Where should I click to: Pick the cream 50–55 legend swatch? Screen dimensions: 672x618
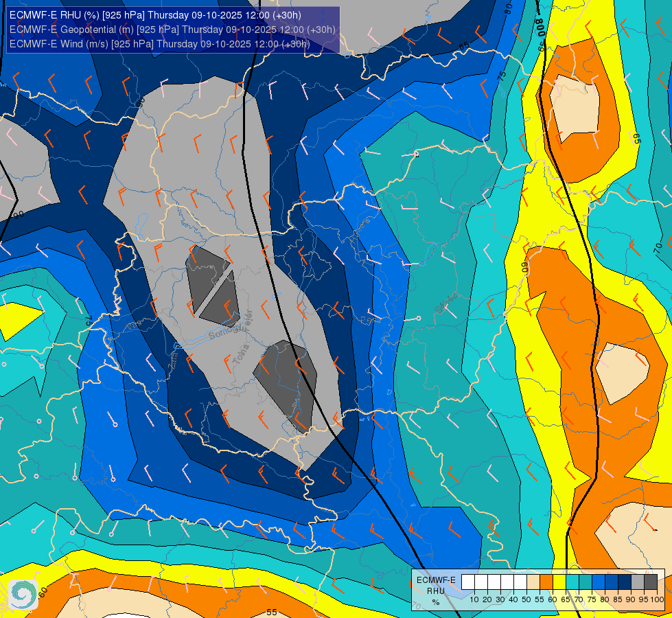click(x=533, y=582)
